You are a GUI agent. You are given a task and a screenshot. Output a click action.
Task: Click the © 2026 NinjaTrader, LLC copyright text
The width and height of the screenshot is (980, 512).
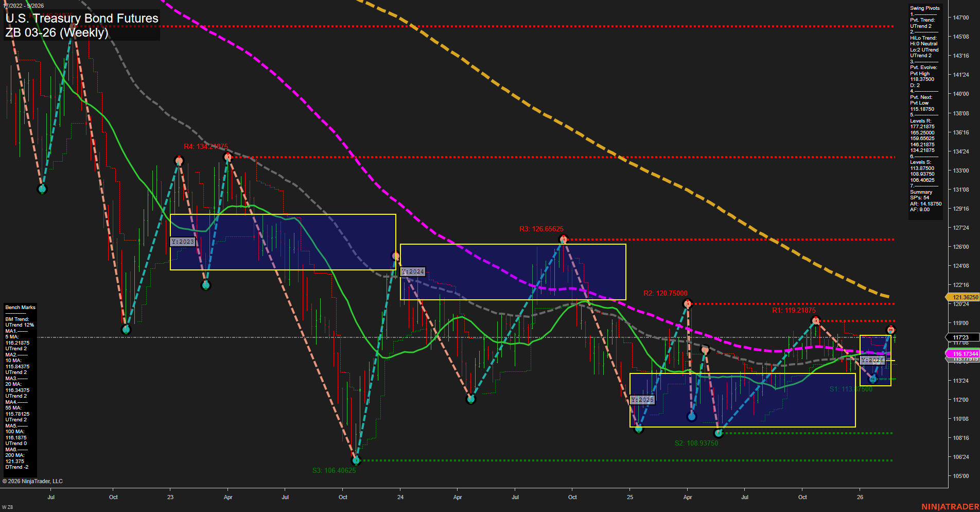click(33, 481)
